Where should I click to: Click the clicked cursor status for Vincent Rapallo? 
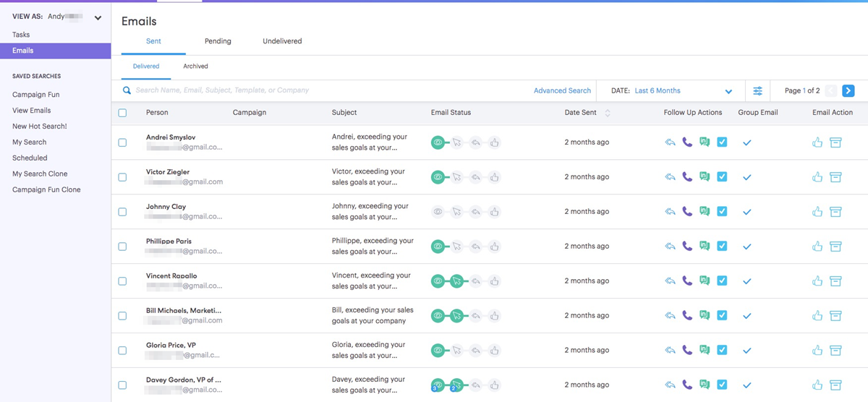456,281
